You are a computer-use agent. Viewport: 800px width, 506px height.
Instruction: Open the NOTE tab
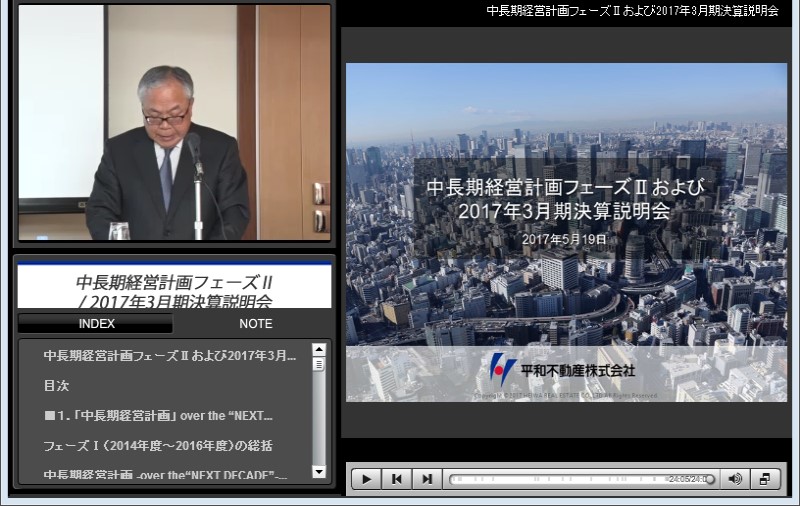pyautogui.click(x=256, y=324)
